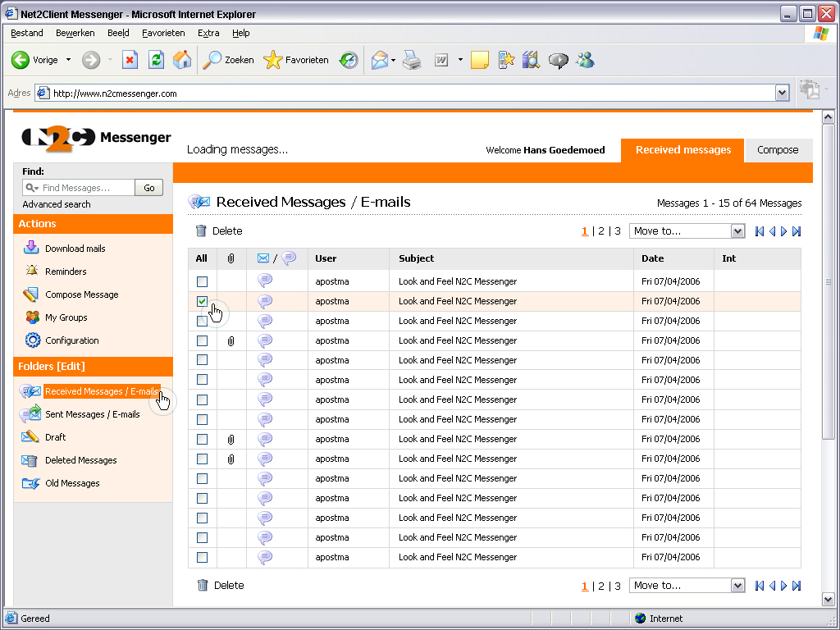The width and height of the screenshot is (840, 630).
Task: Click the Stop loading icon
Action: click(130, 60)
